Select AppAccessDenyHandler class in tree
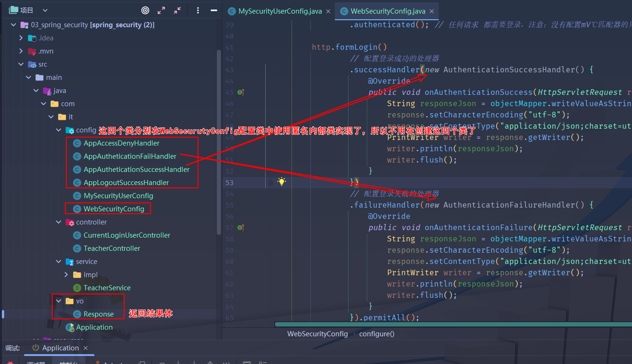This screenshot has width=632, height=364. click(x=121, y=143)
